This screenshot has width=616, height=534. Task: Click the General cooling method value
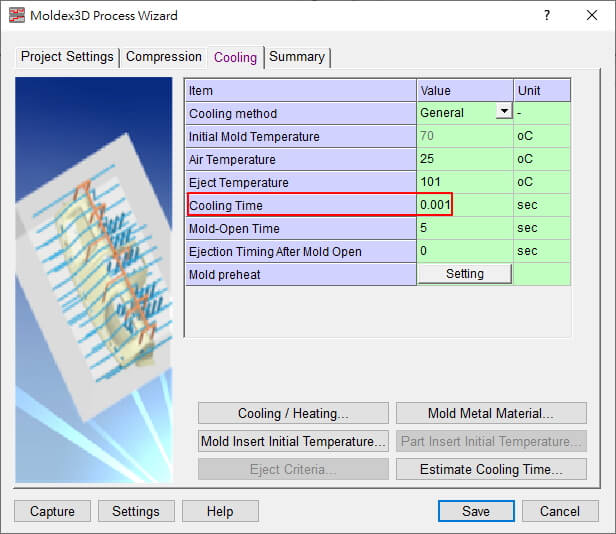pyautogui.click(x=457, y=113)
